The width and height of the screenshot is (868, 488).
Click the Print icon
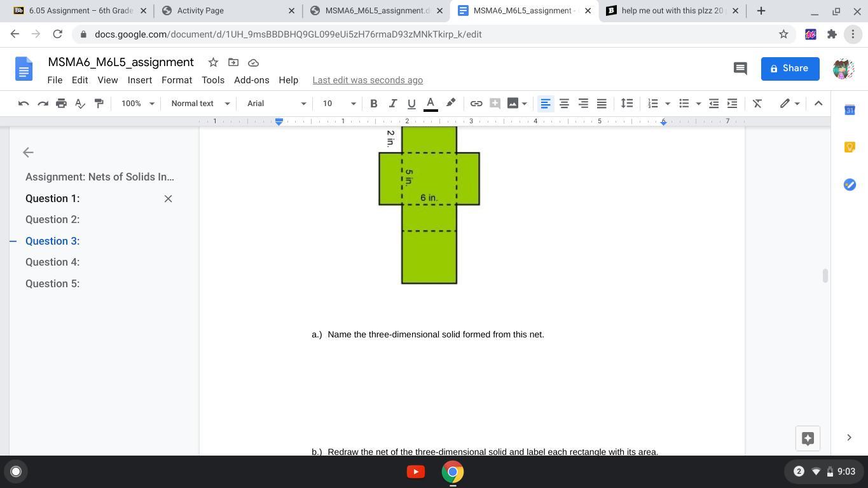61,104
